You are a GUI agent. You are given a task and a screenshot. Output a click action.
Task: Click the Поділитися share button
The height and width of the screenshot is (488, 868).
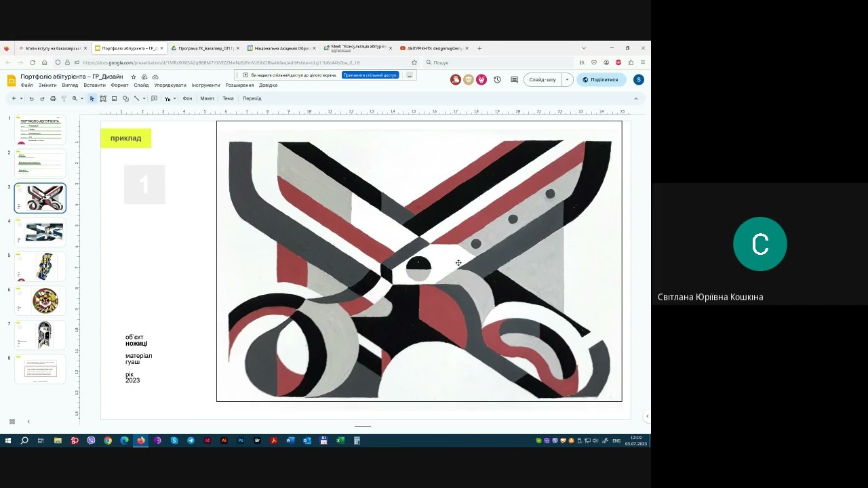[601, 79]
